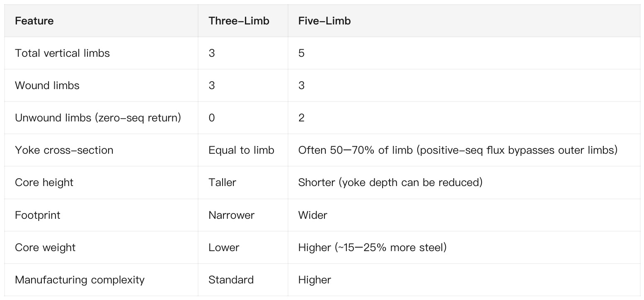Select the Equal to limb cell
644x300 pixels.
click(x=242, y=150)
